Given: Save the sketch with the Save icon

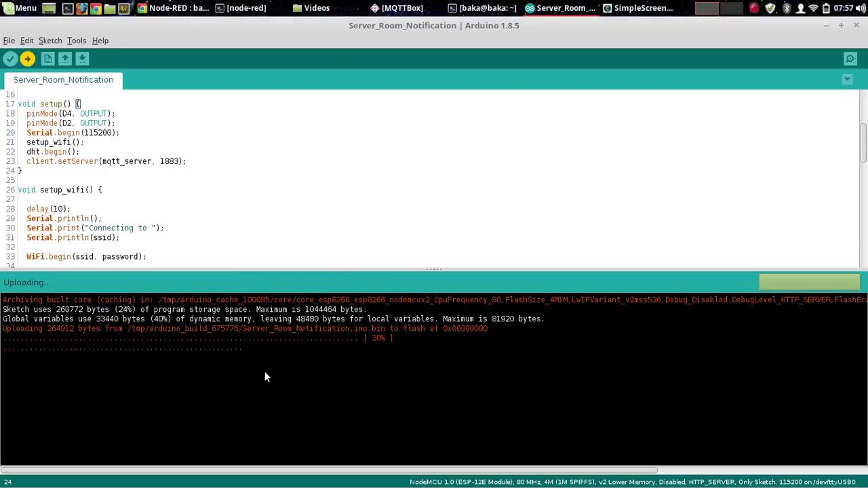Looking at the screenshot, I should pos(81,59).
